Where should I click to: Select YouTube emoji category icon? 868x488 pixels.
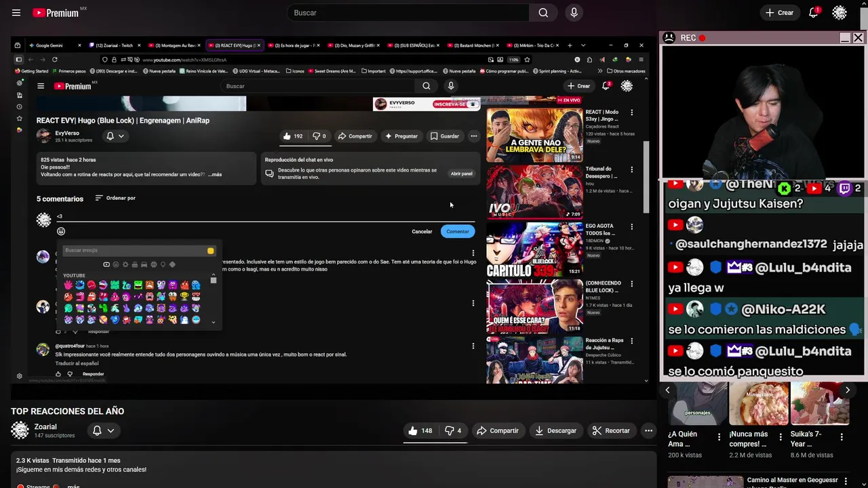(106, 264)
